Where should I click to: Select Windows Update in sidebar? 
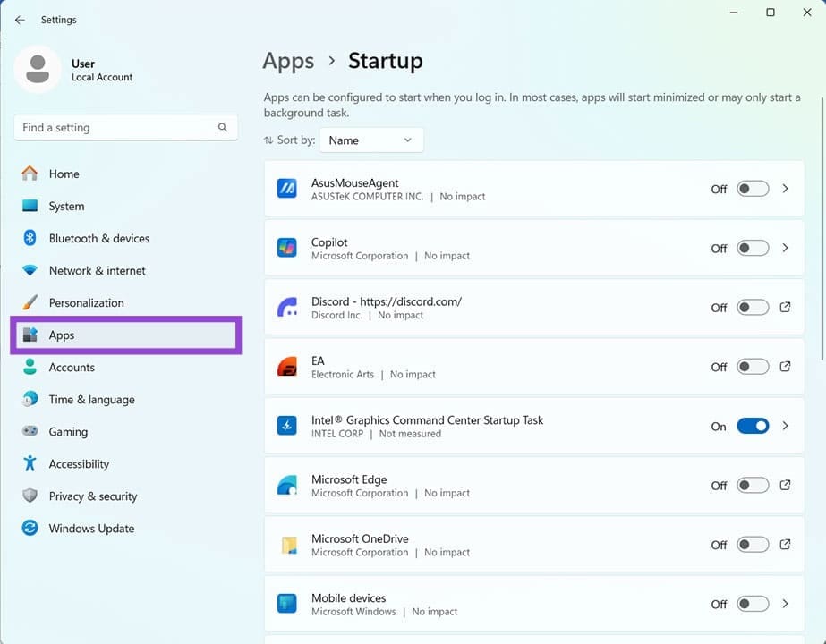pyautogui.click(x=91, y=529)
